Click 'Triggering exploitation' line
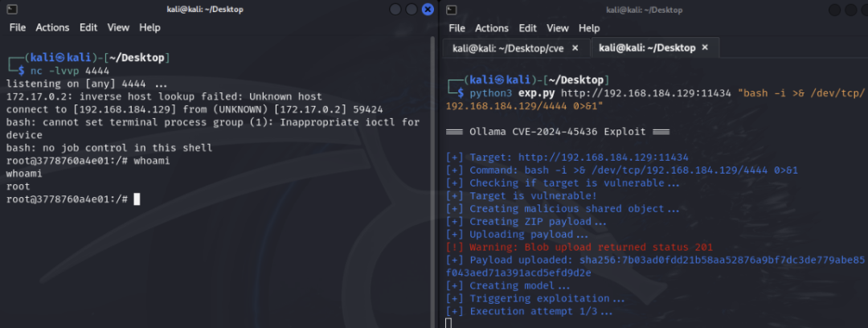 [535, 298]
